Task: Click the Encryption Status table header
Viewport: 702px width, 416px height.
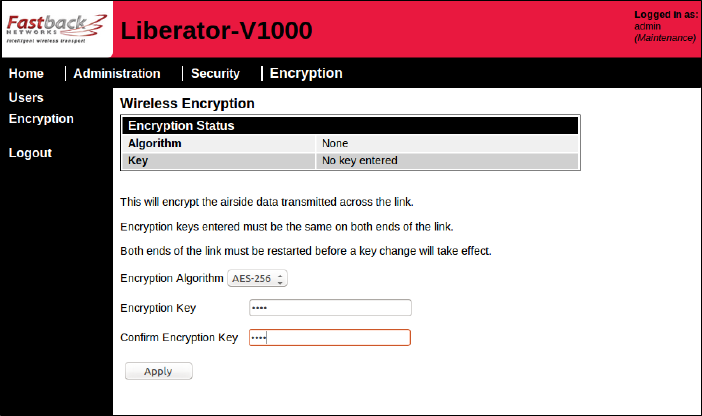Action: pos(350,126)
